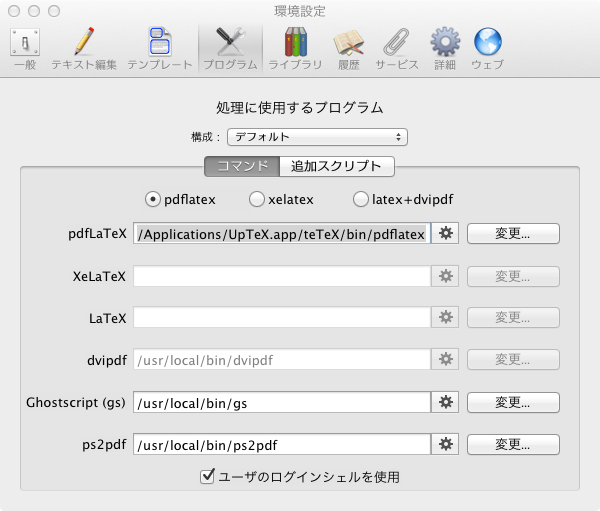
Task: Switch to the 追加スクリプト tab
Action: pyautogui.click(x=336, y=166)
